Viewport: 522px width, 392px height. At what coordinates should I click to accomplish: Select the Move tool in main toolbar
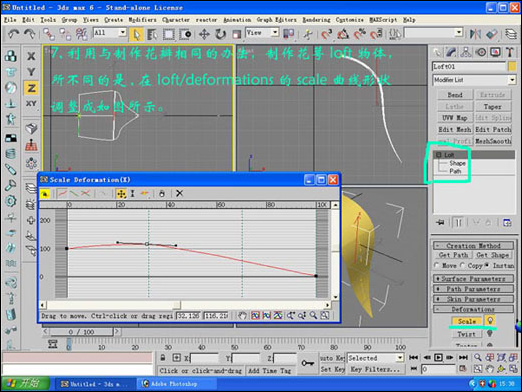tap(204, 34)
